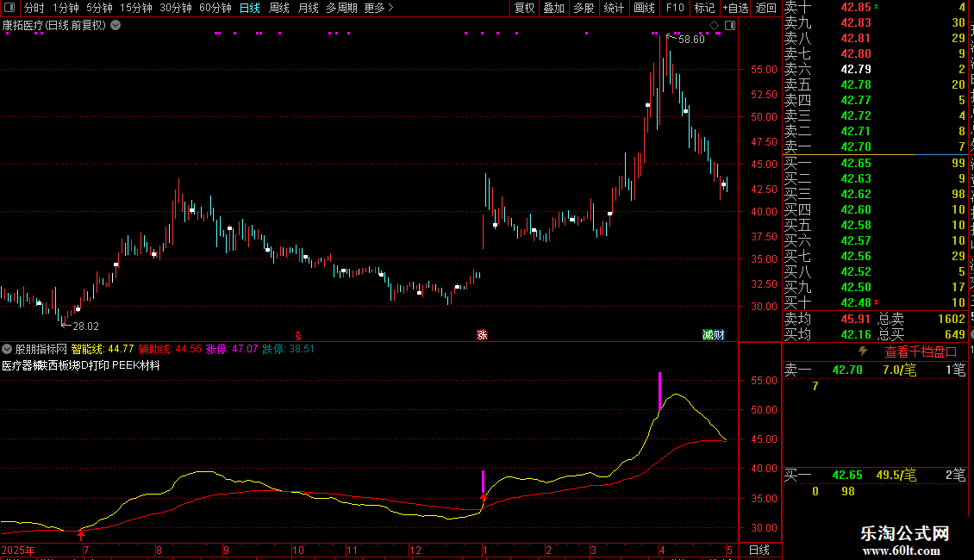Open the 多股 multi-stock view
974x560 pixels.
tap(584, 8)
